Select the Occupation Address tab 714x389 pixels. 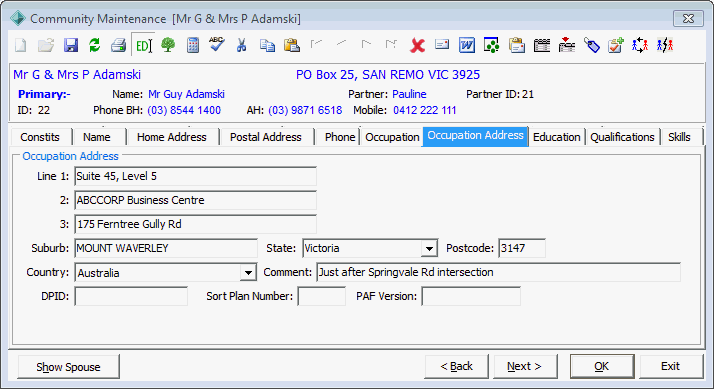coord(475,136)
